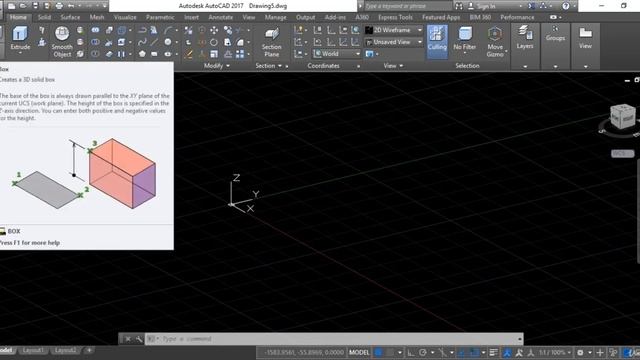Click the Open file icon in quick access toolbar
The width and height of the screenshot is (640, 360).
point(23,6)
